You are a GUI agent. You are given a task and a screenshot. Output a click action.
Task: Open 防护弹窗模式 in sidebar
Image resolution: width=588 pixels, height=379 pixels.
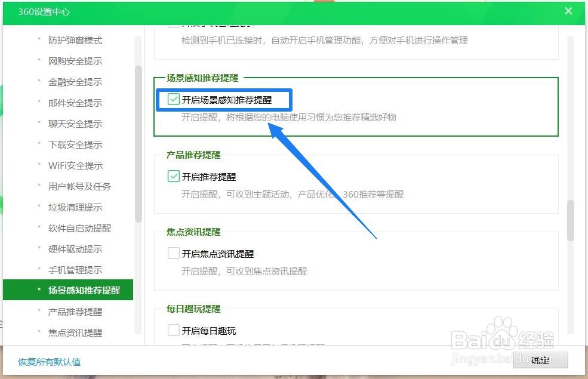[x=75, y=40]
